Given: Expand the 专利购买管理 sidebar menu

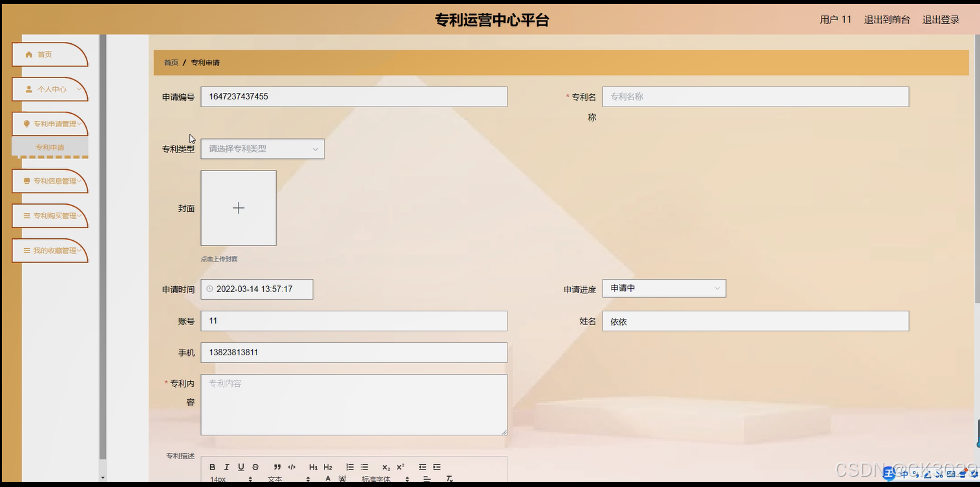Looking at the screenshot, I should [x=50, y=216].
